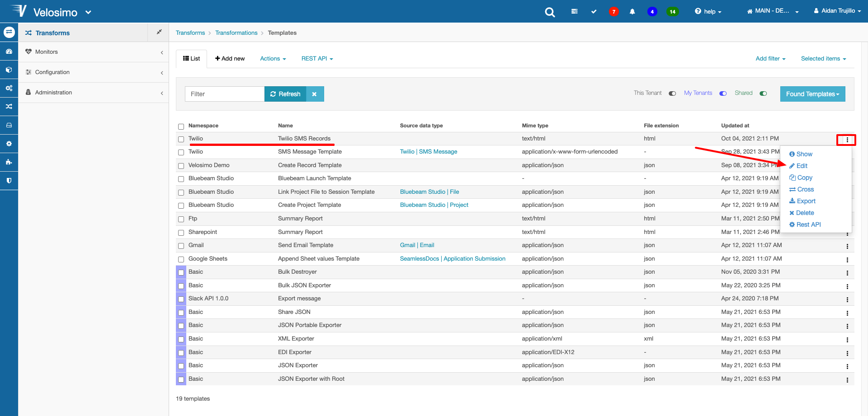Open the blue badge showing 4

tap(652, 12)
